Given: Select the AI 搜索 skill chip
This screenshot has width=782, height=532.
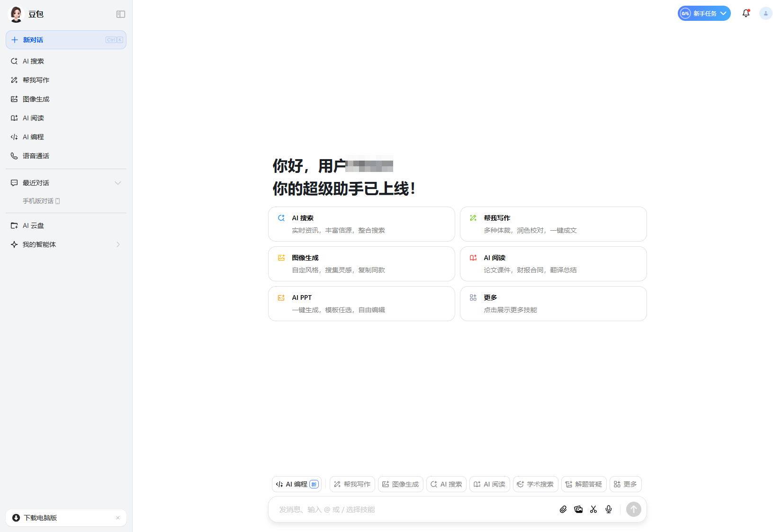Looking at the screenshot, I should (446, 484).
